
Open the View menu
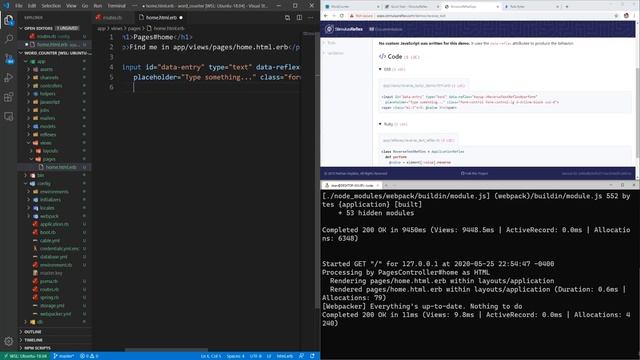(71, 6)
